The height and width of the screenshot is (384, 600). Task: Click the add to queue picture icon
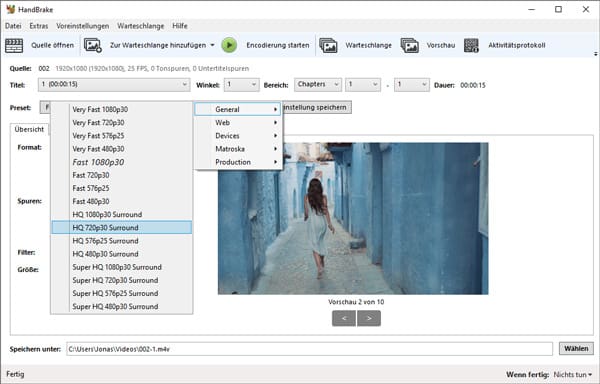coord(93,46)
